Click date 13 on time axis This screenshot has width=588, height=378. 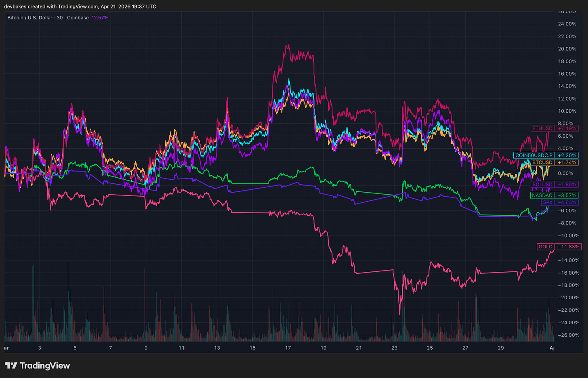217,348
